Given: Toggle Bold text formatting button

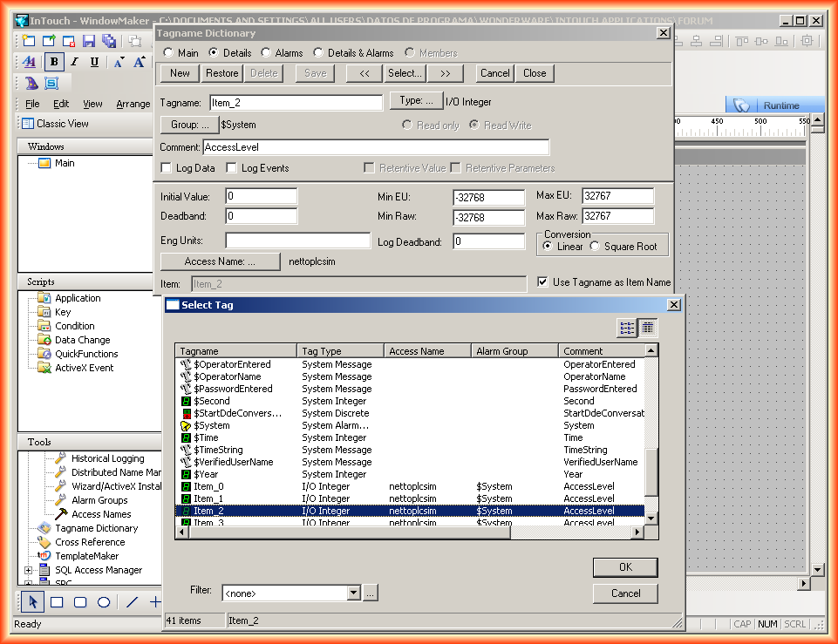Looking at the screenshot, I should [54, 62].
